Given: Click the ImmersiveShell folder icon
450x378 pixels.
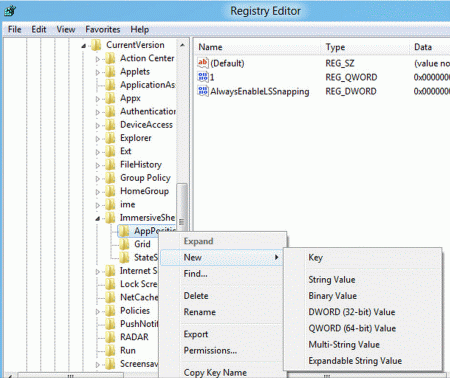Looking at the screenshot, I should (x=110, y=218).
